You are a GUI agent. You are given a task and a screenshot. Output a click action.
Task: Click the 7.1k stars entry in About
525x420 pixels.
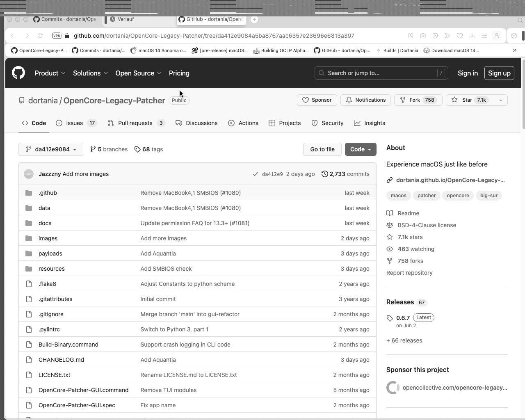[404, 237]
